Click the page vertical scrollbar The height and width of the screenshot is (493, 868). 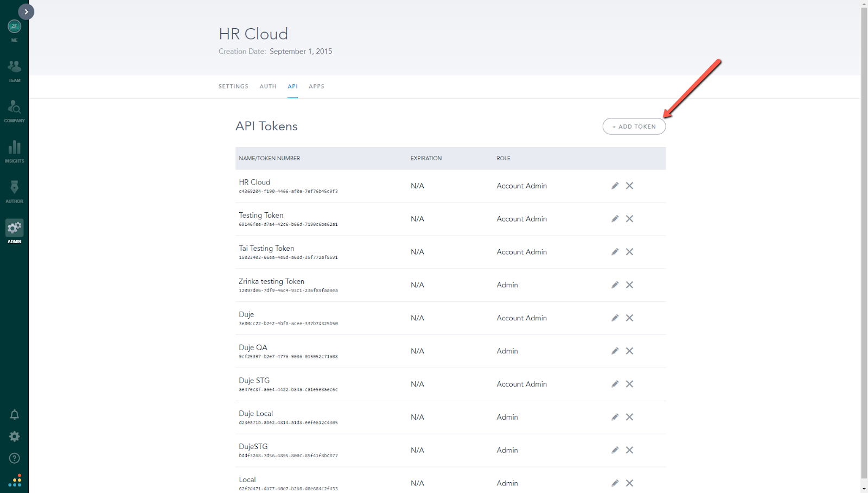(864, 243)
